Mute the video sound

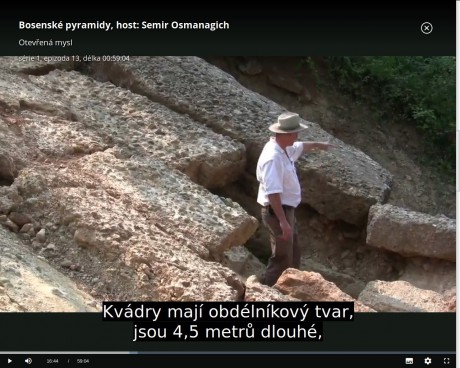(x=28, y=361)
